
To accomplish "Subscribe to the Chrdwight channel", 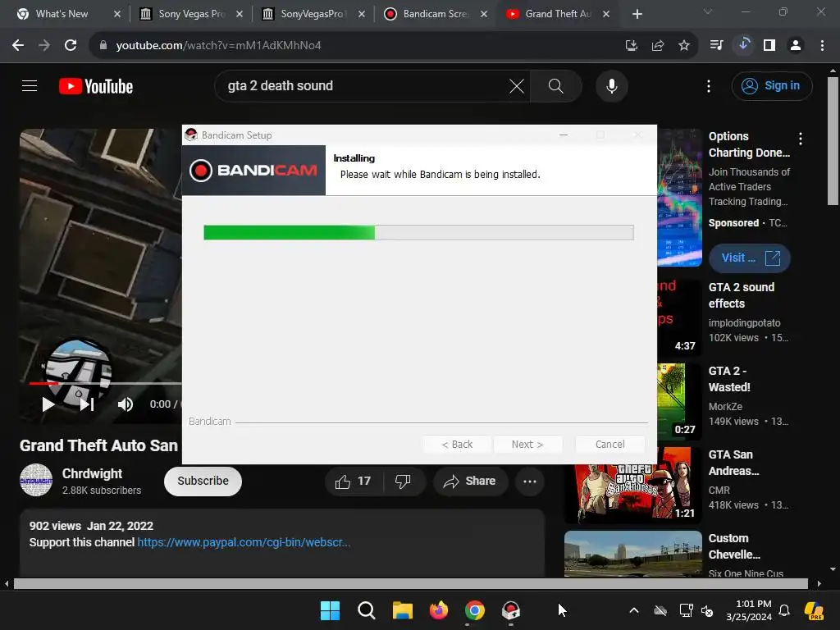I will (203, 481).
